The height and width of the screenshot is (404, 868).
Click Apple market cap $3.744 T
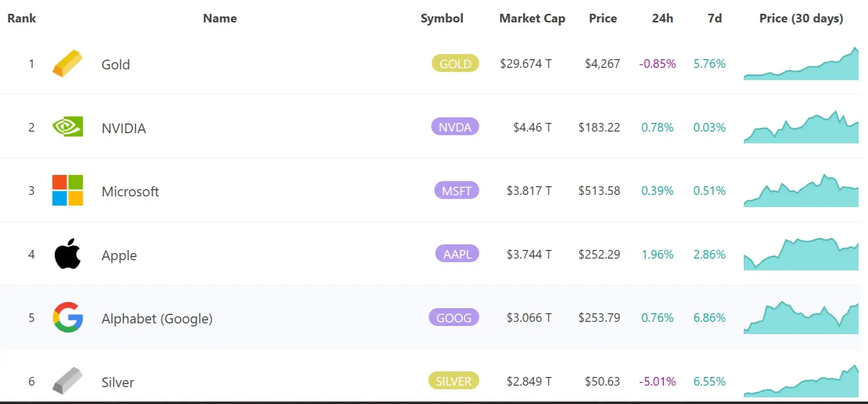click(529, 254)
